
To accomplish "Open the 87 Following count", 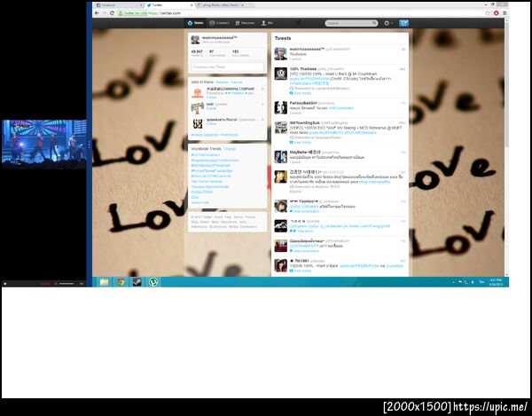I will (215, 53).
